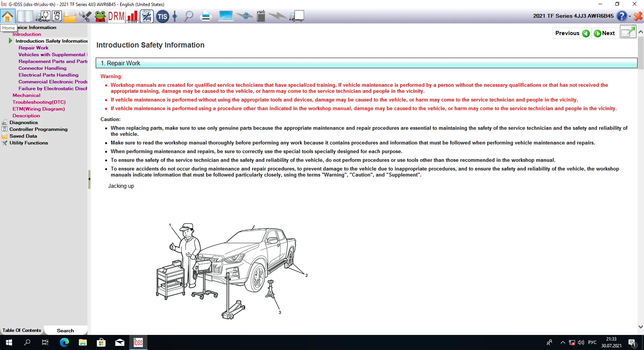Open the Troubleshooting(DTC) section
This screenshot has width=644, height=350.
(x=39, y=102)
